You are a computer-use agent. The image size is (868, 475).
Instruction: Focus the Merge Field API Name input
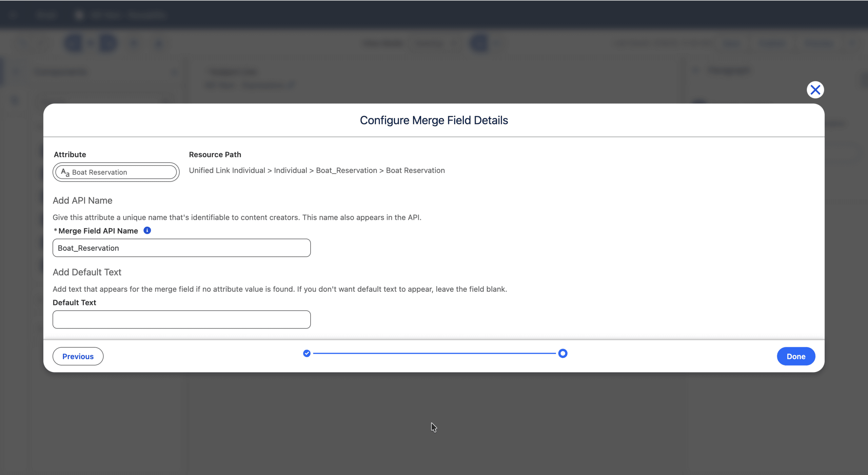(x=181, y=248)
